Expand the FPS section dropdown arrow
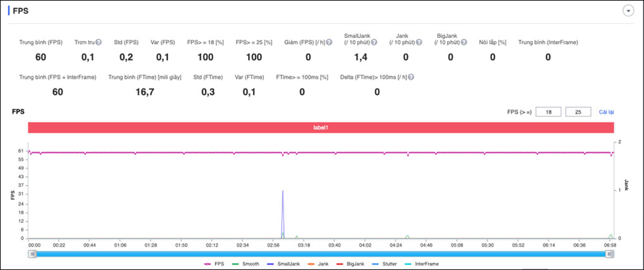Viewport: 644px width, 270px height. click(628, 11)
